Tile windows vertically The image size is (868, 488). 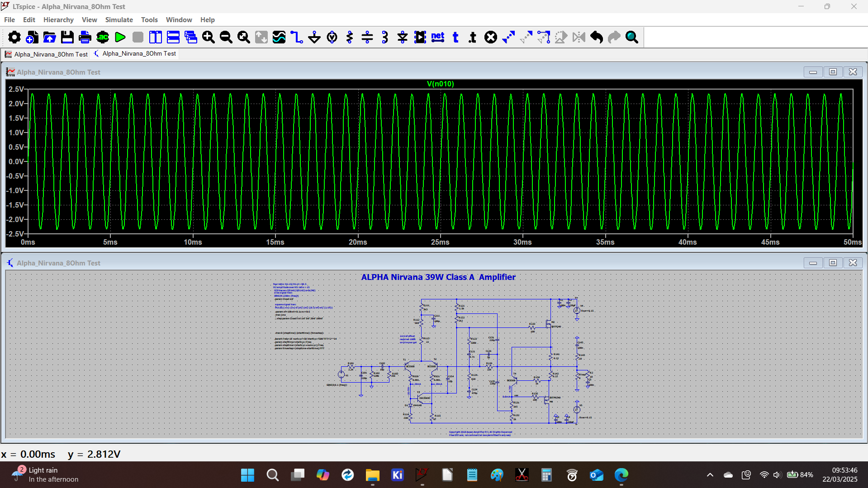[x=156, y=37]
